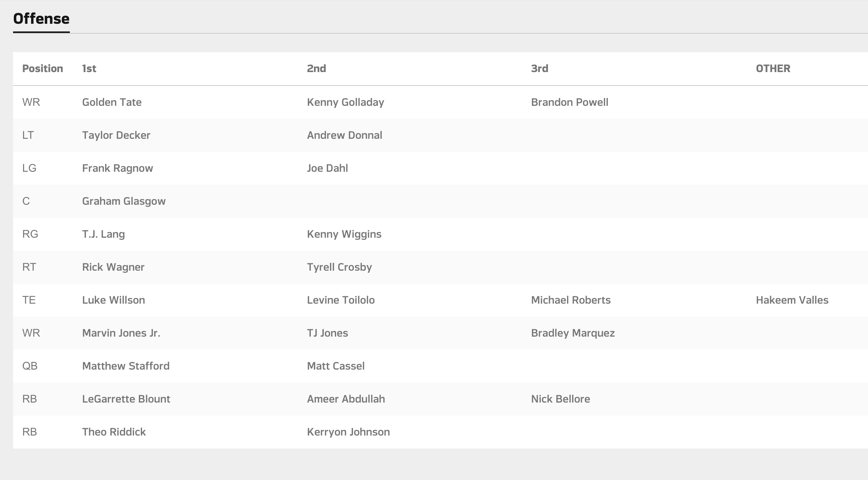The height and width of the screenshot is (480, 868).
Task: Click Kerryon Johnson's name
Action: pyautogui.click(x=348, y=432)
